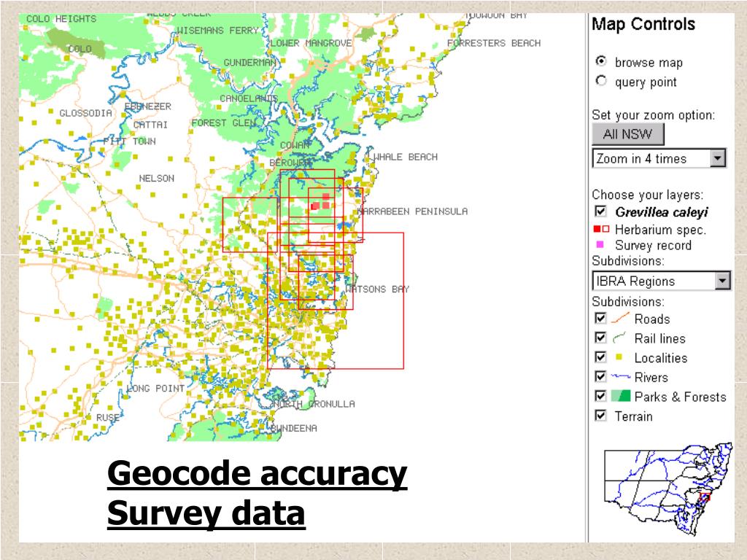Screen dimensions: 747x560
Task: Select the browse map radio button
Action: click(601, 61)
